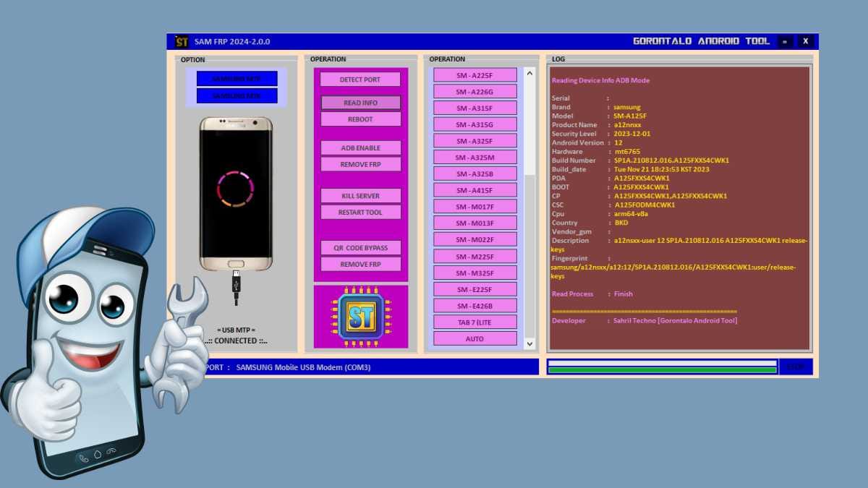Click the ST chip logo below the operation buttons
This screenshot has height=488, width=868.
[x=361, y=316]
